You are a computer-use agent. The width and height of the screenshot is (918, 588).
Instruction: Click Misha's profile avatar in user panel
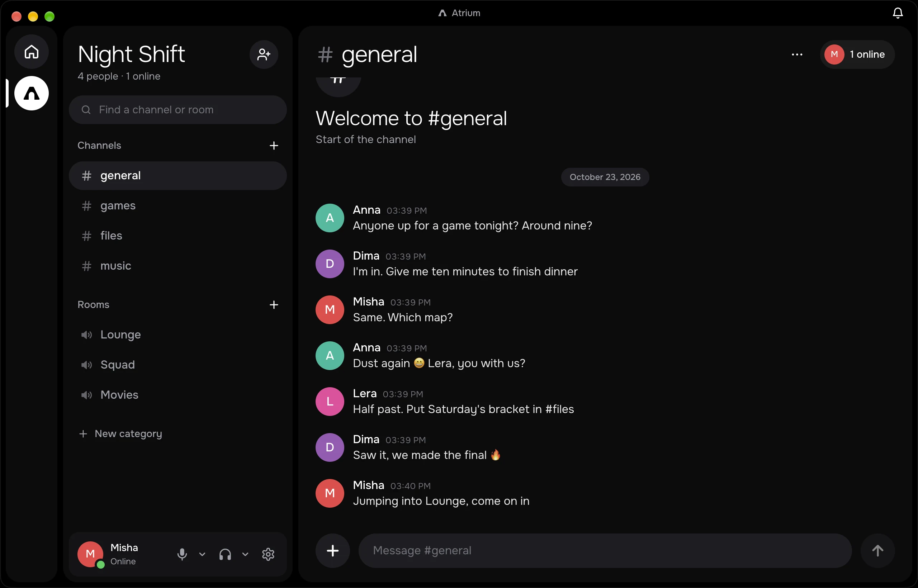pyautogui.click(x=90, y=554)
